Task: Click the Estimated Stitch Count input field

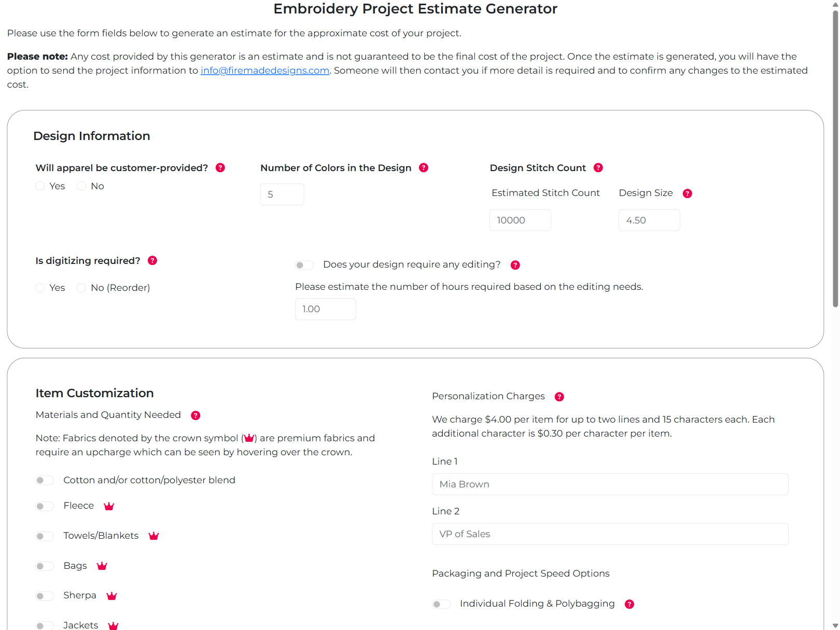Action: tap(520, 220)
